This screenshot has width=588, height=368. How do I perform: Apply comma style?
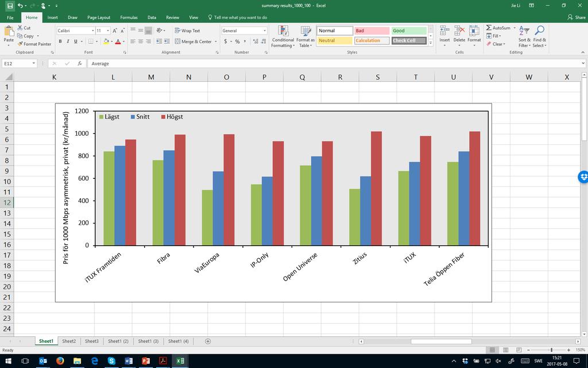click(x=245, y=41)
